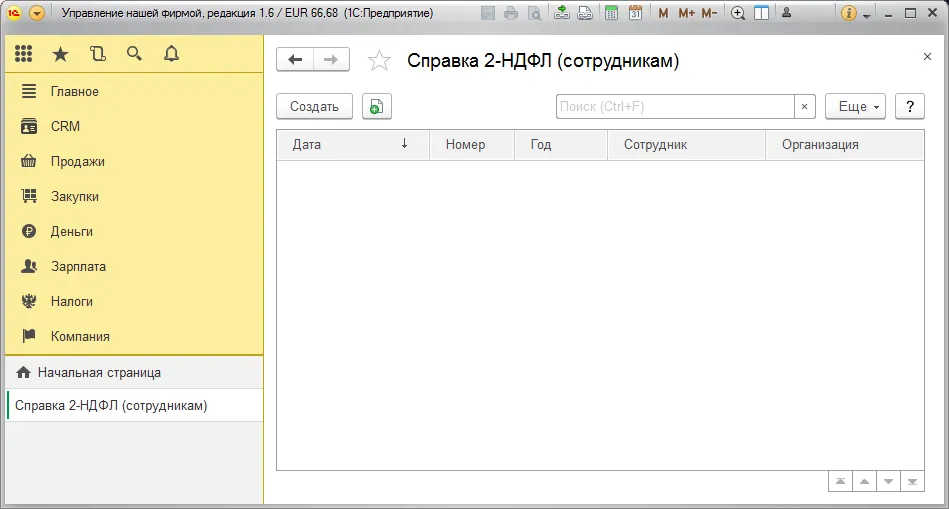The image size is (949, 509).
Task: Expand the arrow next to the info icon
Action: point(866,14)
